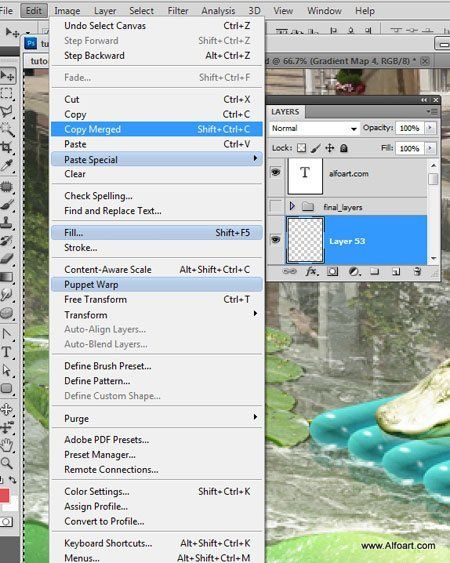The height and width of the screenshot is (563, 450).
Task: Select the Horizontal Type tool
Action: pos(6,352)
